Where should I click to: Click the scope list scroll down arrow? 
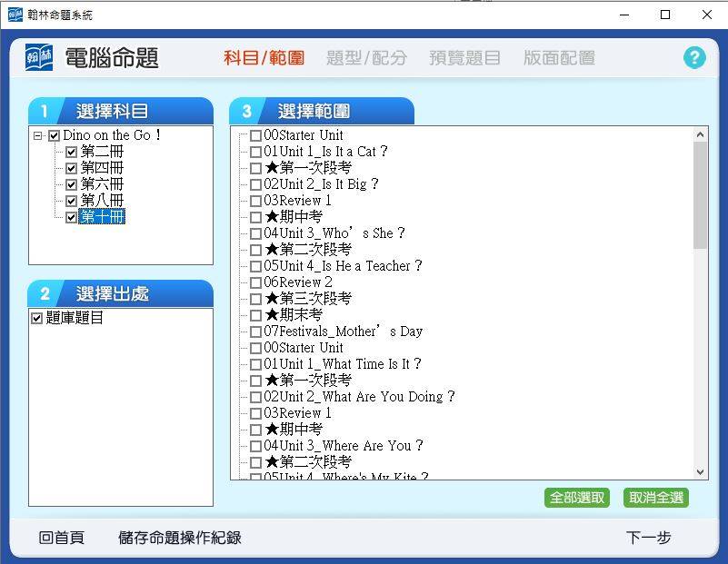700,472
